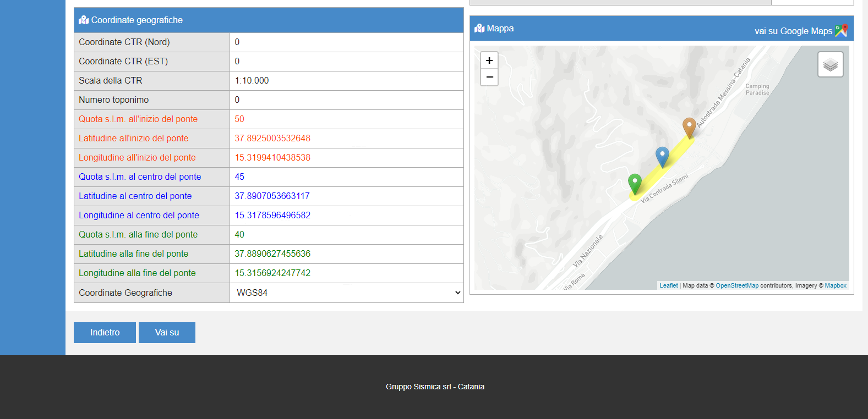This screenshot has width=868, height=419.
Task: Open the Coordinate Geografiche WGS84 dropdown
Action: click(x=347, y=293)
